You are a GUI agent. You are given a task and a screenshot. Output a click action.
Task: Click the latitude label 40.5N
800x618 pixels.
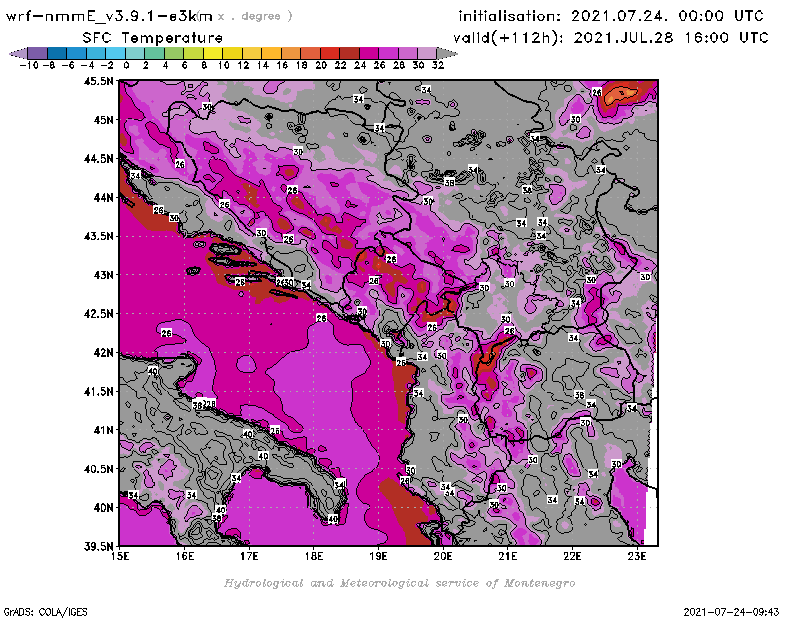(98, 469)
